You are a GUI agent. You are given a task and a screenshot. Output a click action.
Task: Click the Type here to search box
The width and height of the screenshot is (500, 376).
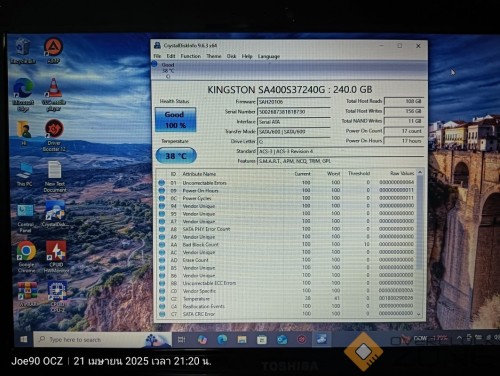tap(103, 340)
